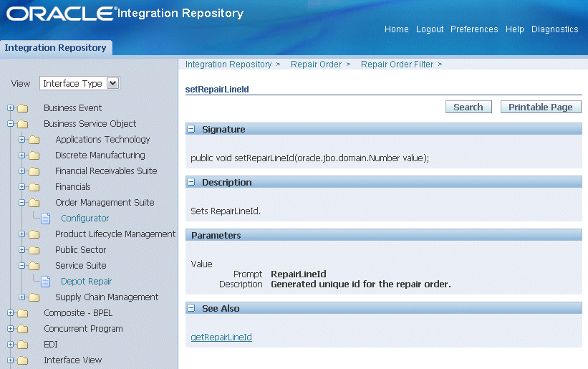588x369 pixels.
Task: Collapse the See Also section
Action: [x=191, y=308]
